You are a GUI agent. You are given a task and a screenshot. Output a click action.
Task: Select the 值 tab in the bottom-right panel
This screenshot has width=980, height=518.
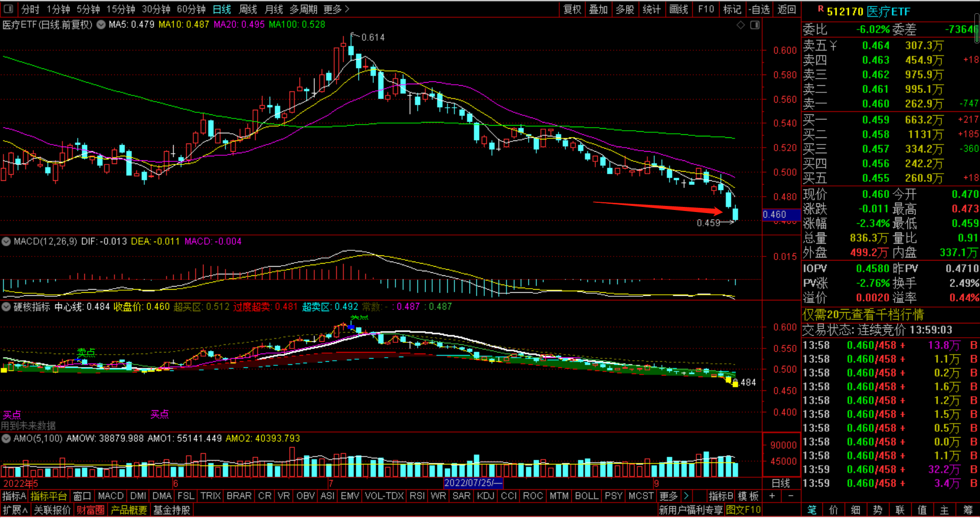(922, 510)
